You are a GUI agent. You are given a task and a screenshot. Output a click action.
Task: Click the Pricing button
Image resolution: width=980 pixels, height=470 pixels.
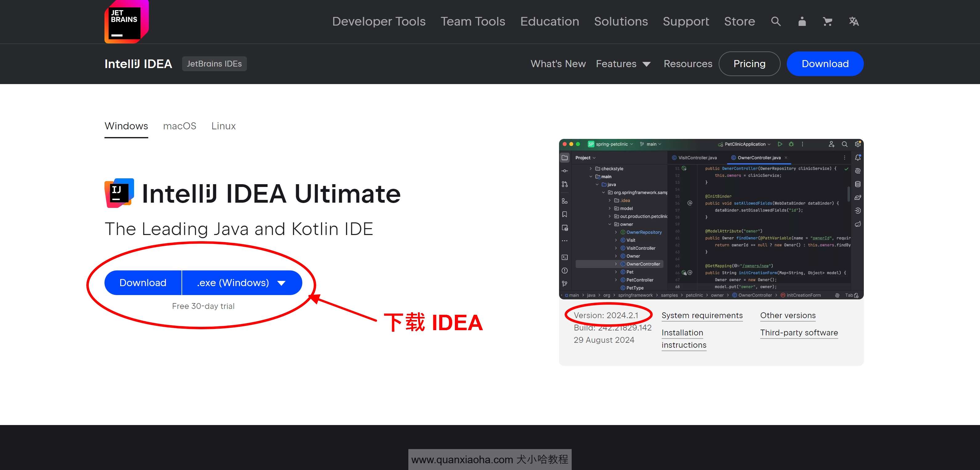(749, 63)
